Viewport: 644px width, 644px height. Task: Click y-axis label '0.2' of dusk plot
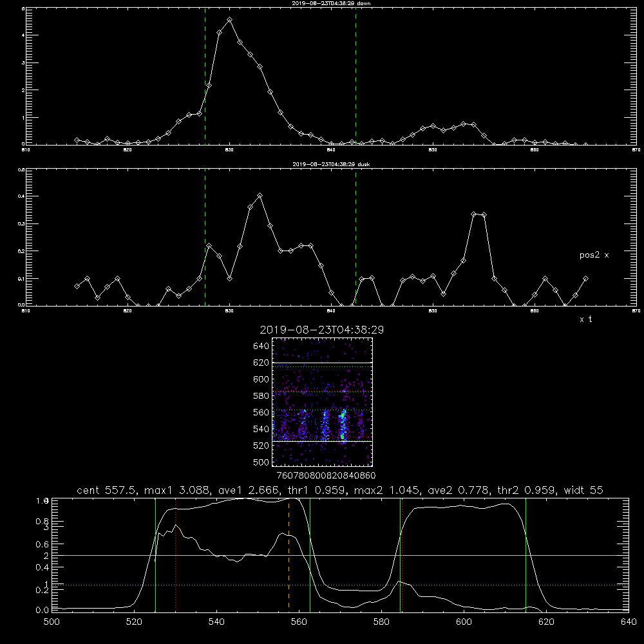(x=21, y=251)
